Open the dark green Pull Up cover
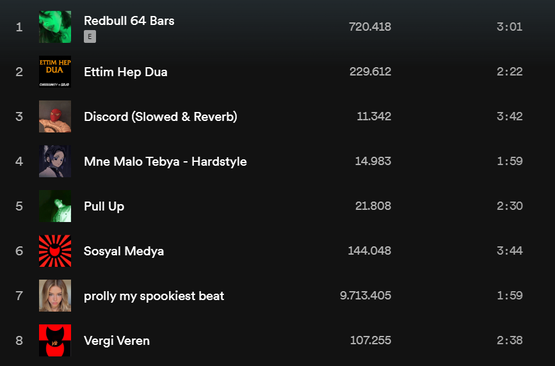Viewport: 555px width, 366px height. point(55,206)
